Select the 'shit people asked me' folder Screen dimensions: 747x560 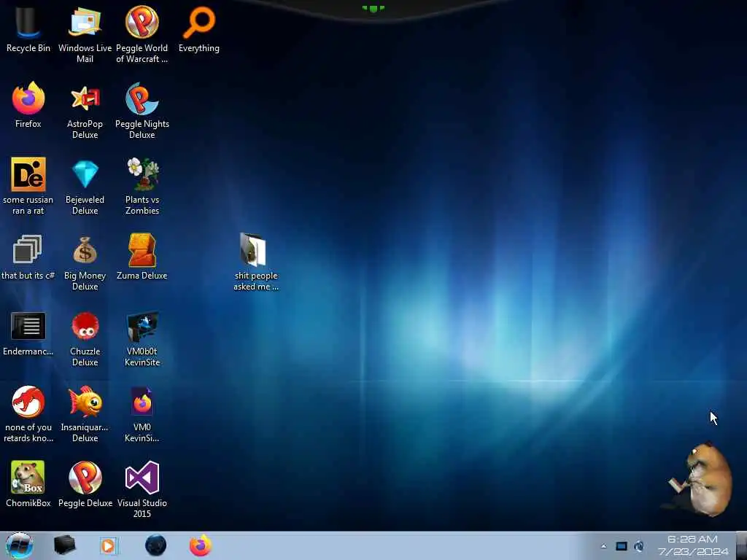point(256,262)
